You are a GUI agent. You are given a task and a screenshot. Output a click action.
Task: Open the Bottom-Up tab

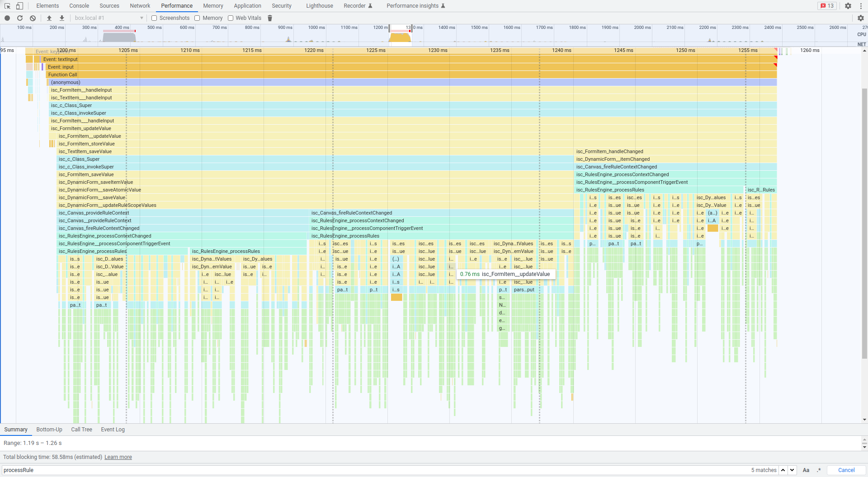(x=49, y=430)
